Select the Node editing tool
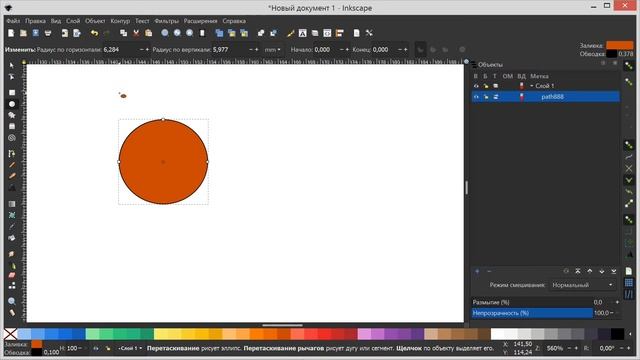 pyautogui.click(x=12, y=77)
